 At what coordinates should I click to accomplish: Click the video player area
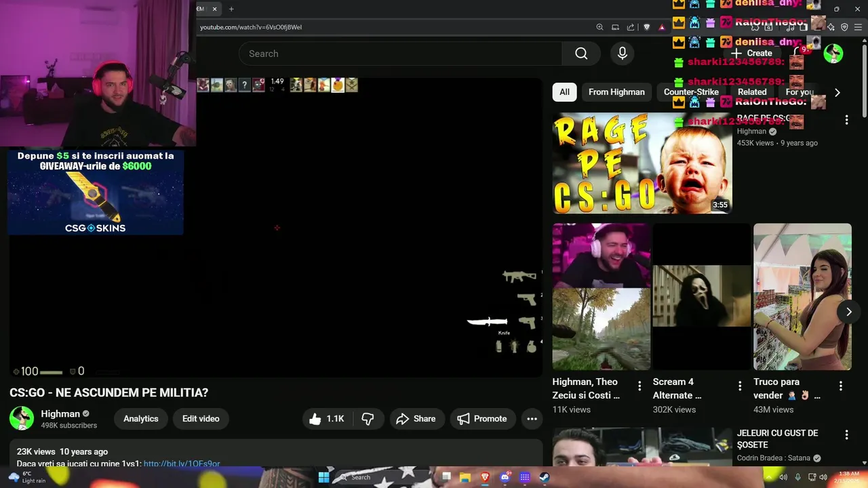point(275,227)
